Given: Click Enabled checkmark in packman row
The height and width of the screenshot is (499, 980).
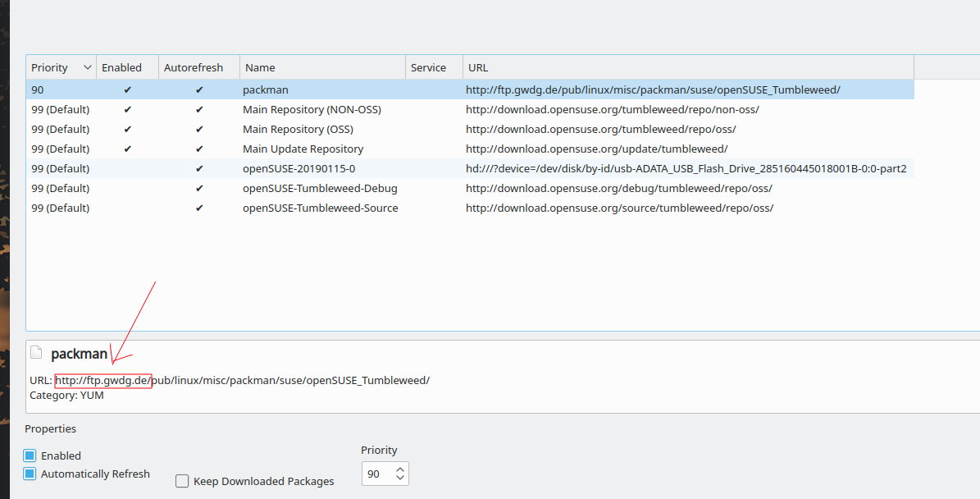Looking at the screenshot, I should point(127,90).
